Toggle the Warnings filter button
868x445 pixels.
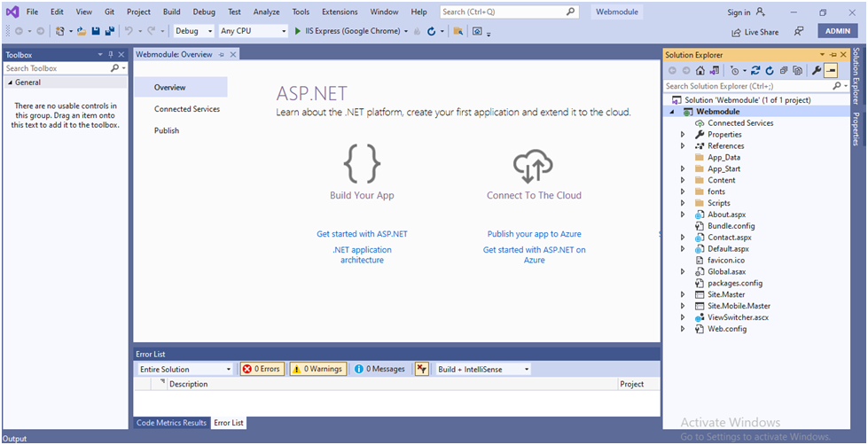pyautogui.click(x=318, y=369)
